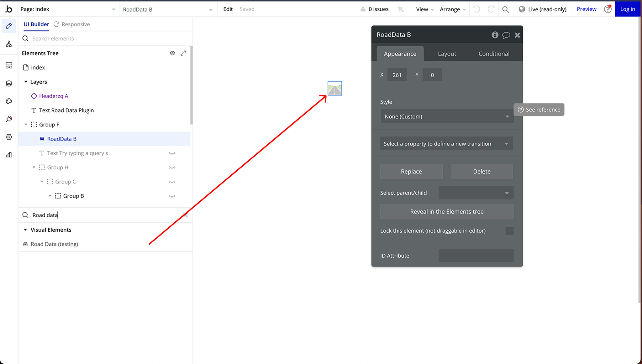Image resolution: width=642 pixels, height=364 pixels.
Task: Switch to the Layout tab
Action: pyautogui.click(x=447, y=53)
